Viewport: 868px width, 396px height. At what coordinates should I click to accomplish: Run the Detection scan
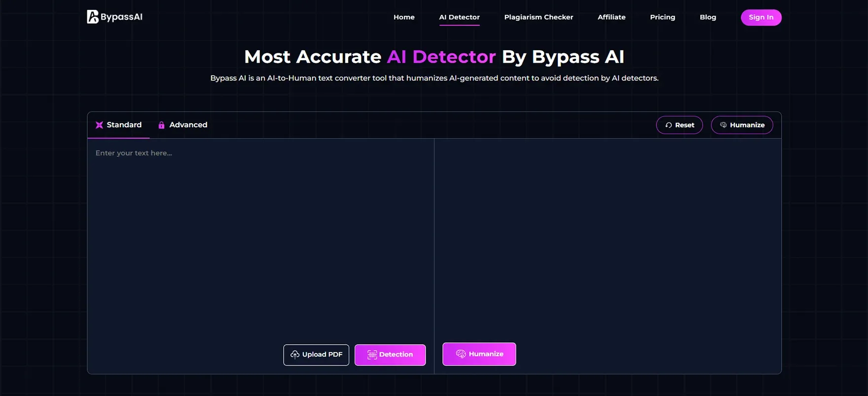coord(390,355)
